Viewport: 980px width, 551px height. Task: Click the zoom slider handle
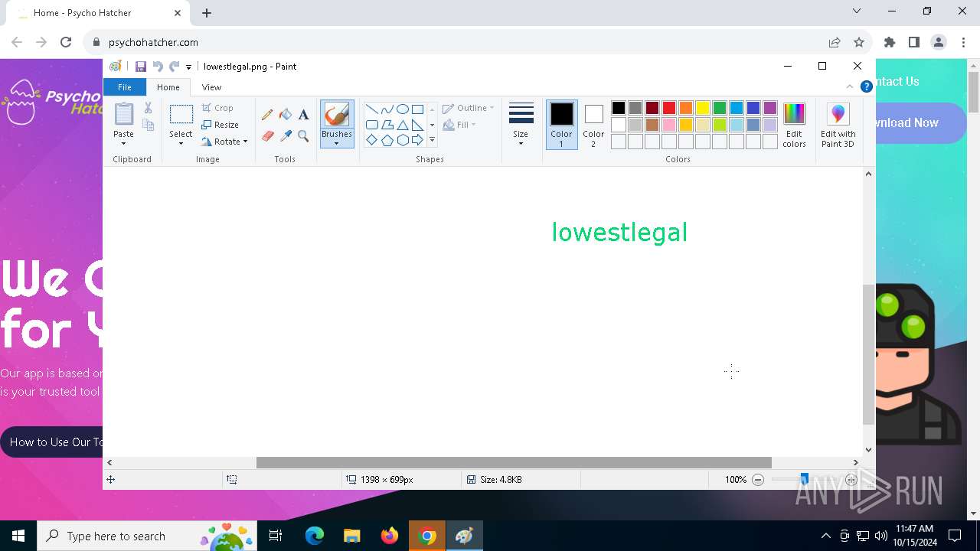(804, 480)
